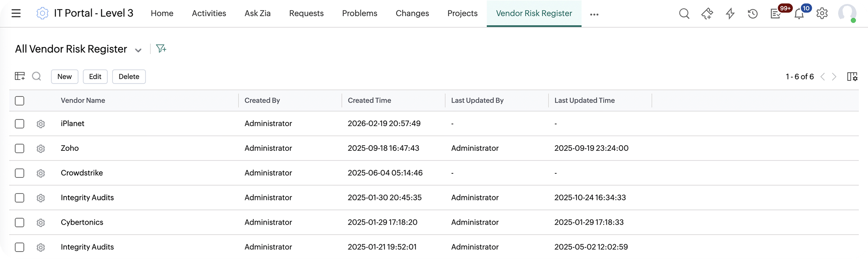Tick the Crowdstrike row checkbox
This screenshot has height=259, width=868.
(20, 173)
